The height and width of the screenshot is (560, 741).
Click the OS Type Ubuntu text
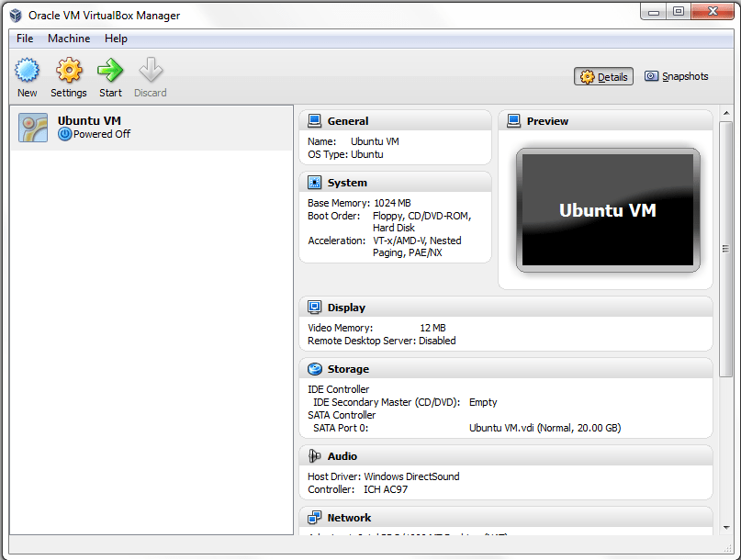[345, 154]
